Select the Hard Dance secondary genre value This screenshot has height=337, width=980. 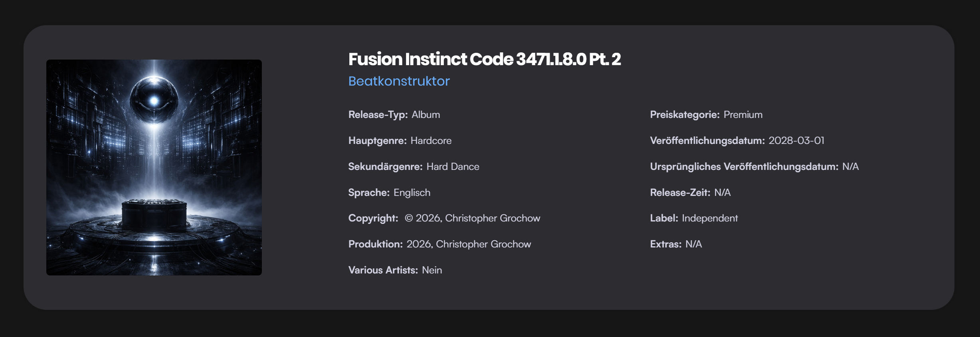click(453, 167)
